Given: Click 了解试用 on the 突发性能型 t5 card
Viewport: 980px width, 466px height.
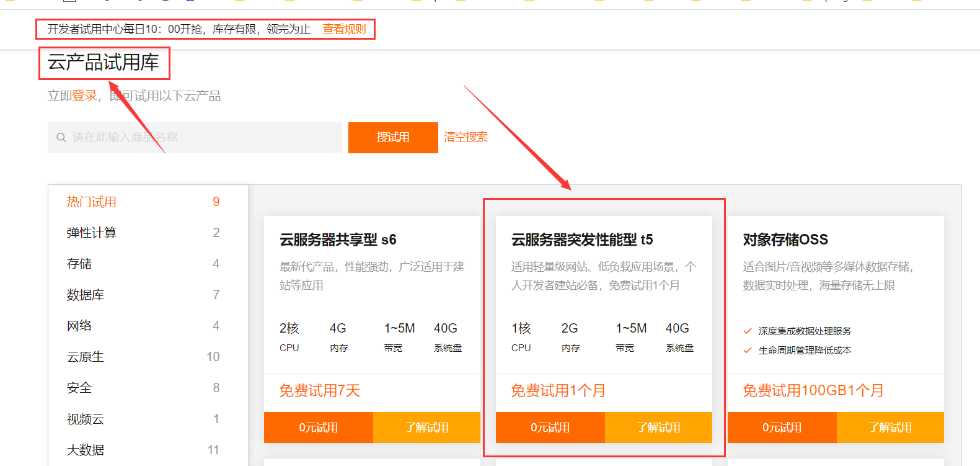Looking at the screenshot, I should 658,428.
